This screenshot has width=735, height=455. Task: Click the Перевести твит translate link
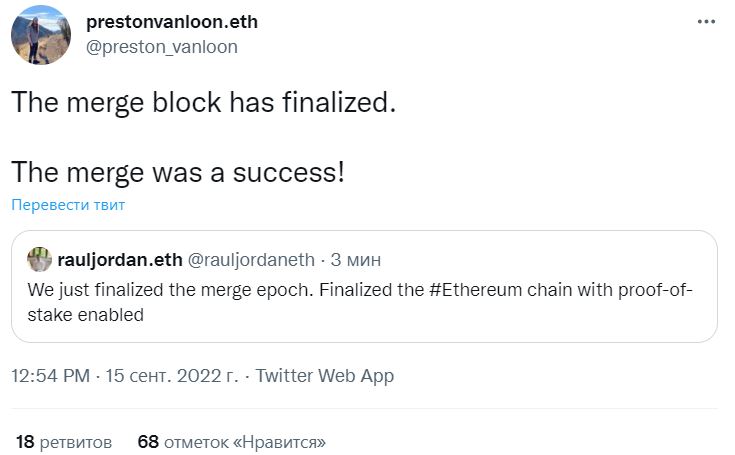coord(68,205)
